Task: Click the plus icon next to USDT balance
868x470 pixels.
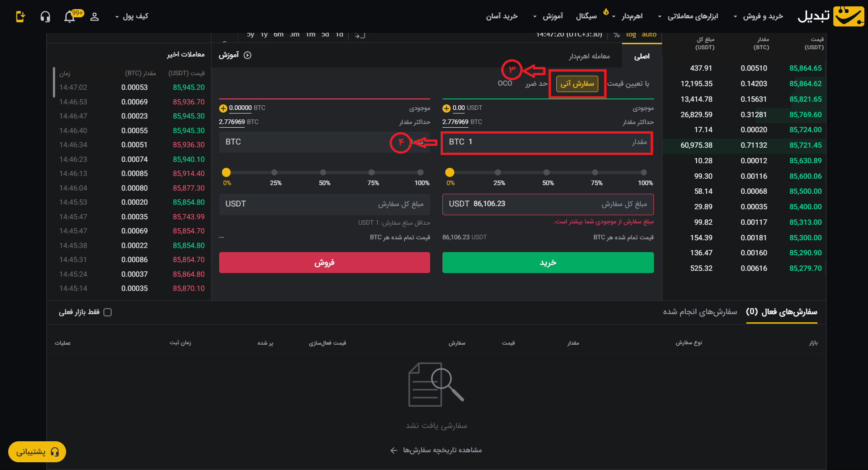Action: [x=447, y=108]
